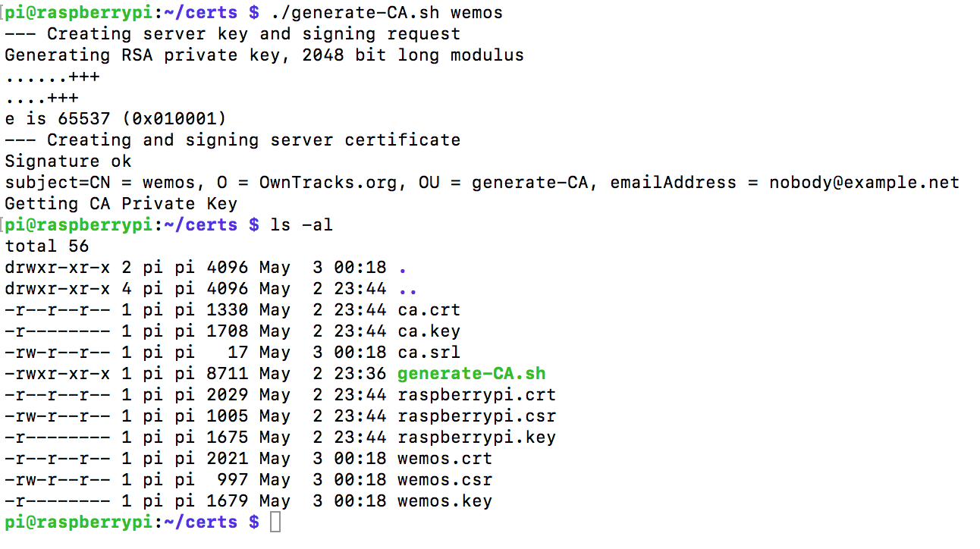Click the ca.srl file name
This screenshot has width=980, height=549.
429,353
